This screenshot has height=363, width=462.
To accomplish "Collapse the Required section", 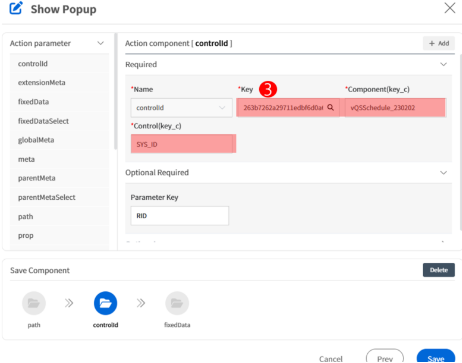I will tap(443, 64).
